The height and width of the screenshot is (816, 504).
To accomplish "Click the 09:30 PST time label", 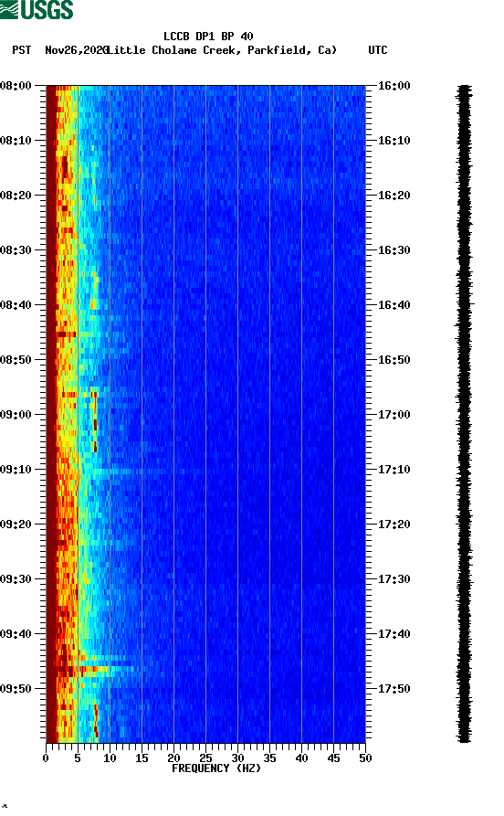I will coord(16,579).
